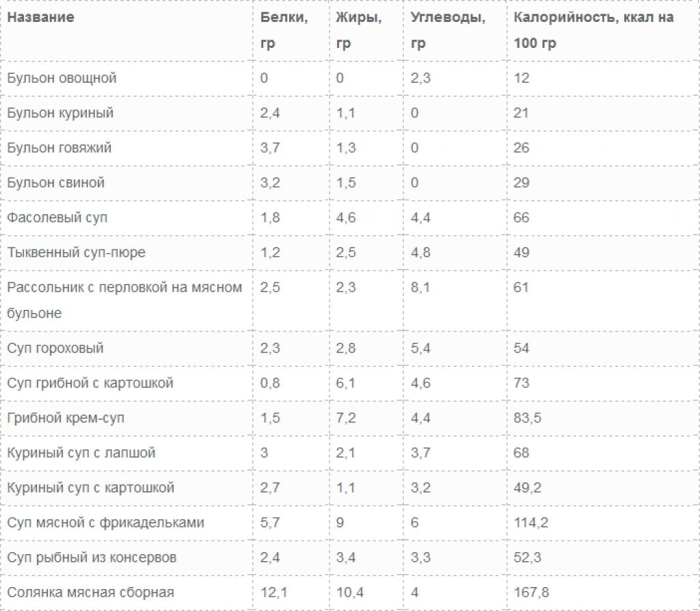Select Куриный суп с лапшой
Viewport: 700px width, 611px height.
click(x=81, y=452)
